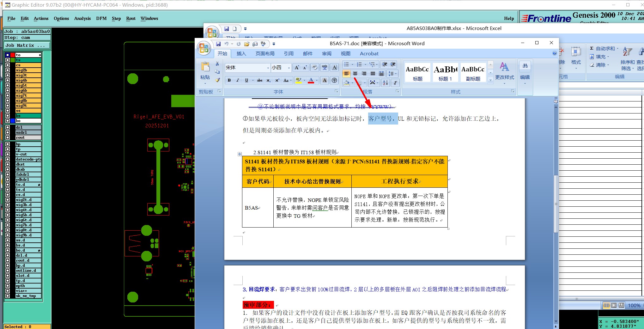Click Help in Graphic Editor menu bar
This screenshot has height=329, width=644.
(509, 18)
